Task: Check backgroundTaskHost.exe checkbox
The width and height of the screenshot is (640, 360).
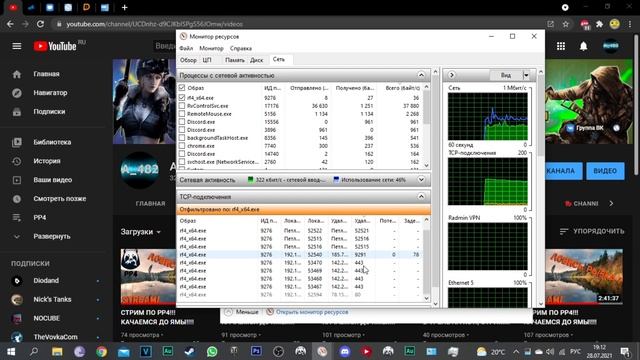Action: pos(182,138)
